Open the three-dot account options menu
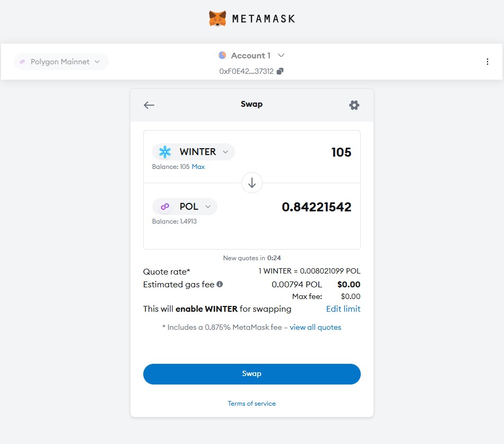The width and height of the screenshot is (504, 444). 488,62
